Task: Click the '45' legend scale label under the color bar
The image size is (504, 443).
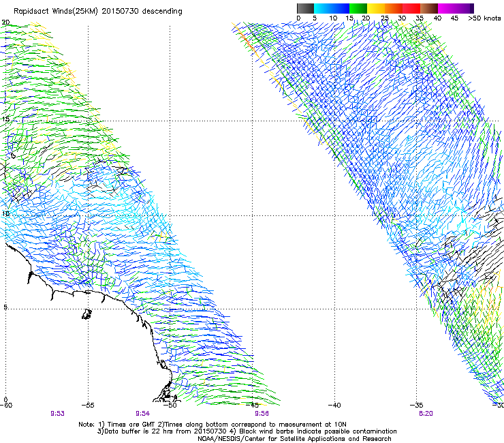Action: [454, 18]
